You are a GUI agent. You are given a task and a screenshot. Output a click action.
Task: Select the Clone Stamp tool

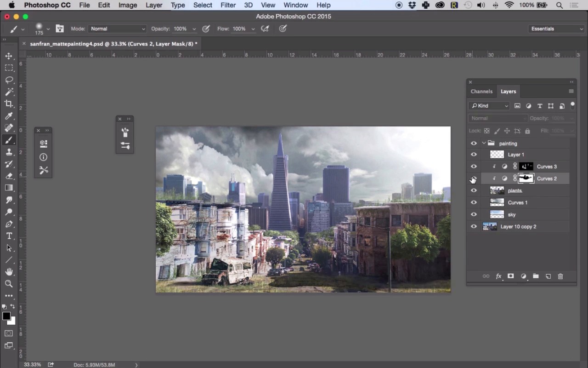pyautogui.click(x=9, y=152)
